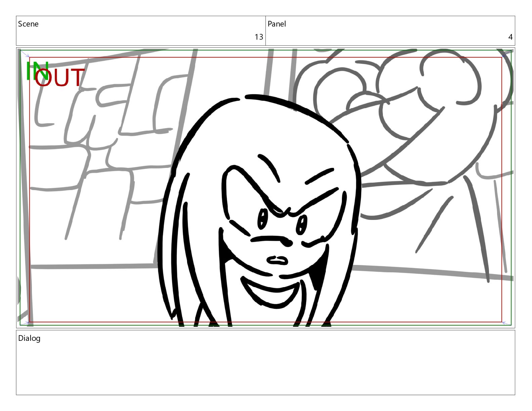Click the red 'OUT' camera marker
This screenshot has height=411, width=532.
coord(59,78)
